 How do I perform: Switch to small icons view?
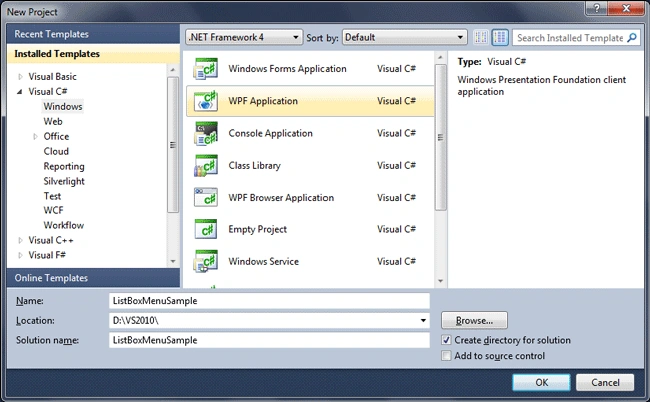(x=481, y=38)
